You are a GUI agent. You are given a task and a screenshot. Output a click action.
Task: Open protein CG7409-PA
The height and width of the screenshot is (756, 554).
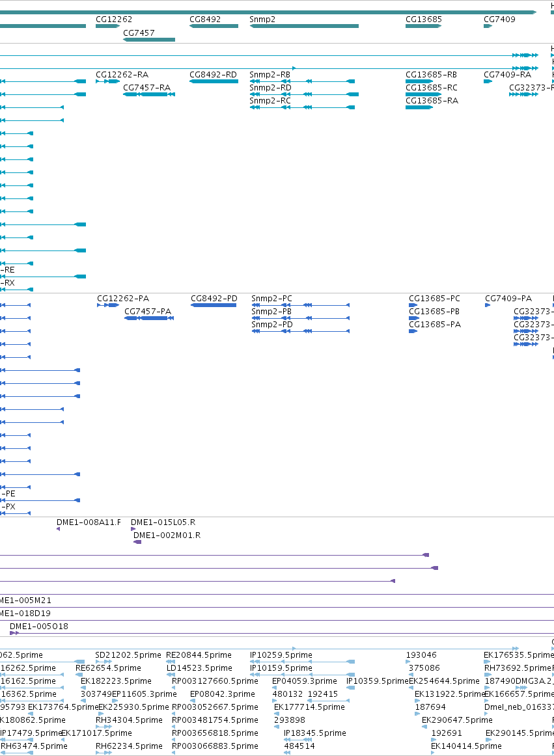(508, 299)
